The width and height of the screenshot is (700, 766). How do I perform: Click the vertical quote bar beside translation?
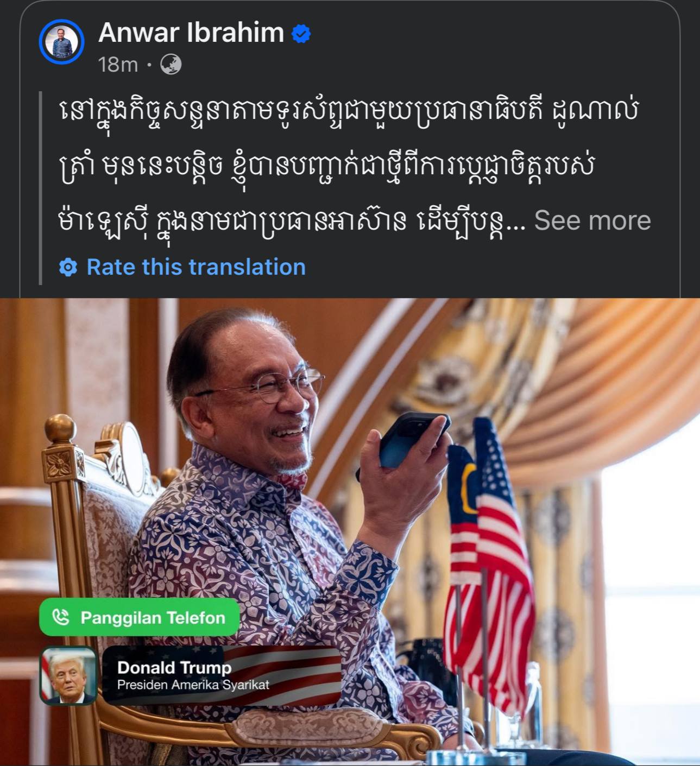[41, 188]
